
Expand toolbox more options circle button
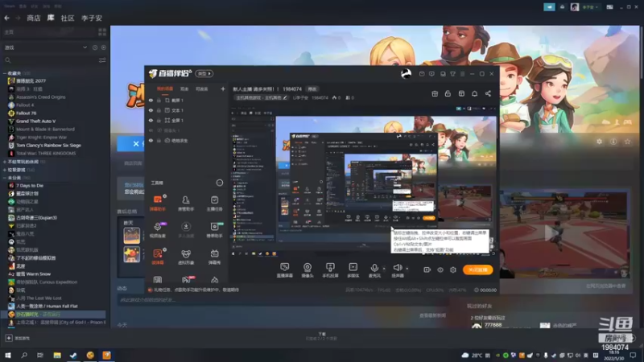220,183
